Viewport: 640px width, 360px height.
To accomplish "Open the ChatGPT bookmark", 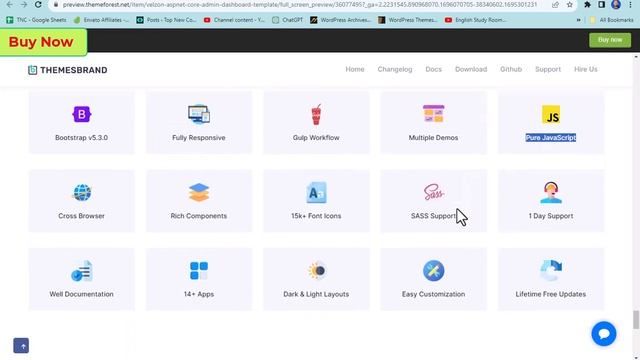I will 287,20.
